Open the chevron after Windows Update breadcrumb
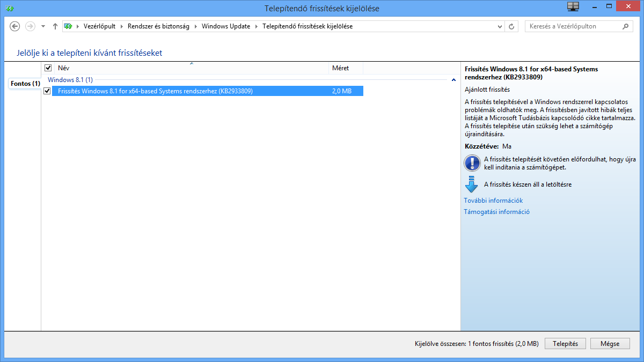 tap(257, 26)
